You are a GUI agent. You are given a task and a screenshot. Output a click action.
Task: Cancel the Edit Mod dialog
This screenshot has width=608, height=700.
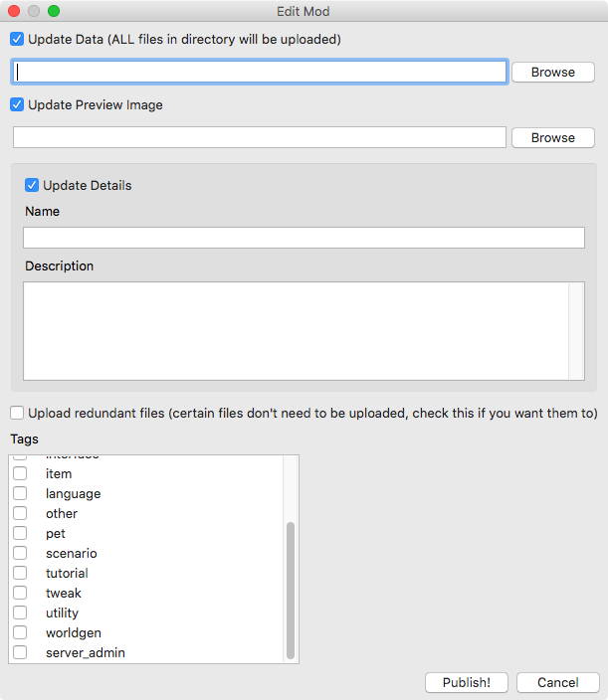coord(558,682)
